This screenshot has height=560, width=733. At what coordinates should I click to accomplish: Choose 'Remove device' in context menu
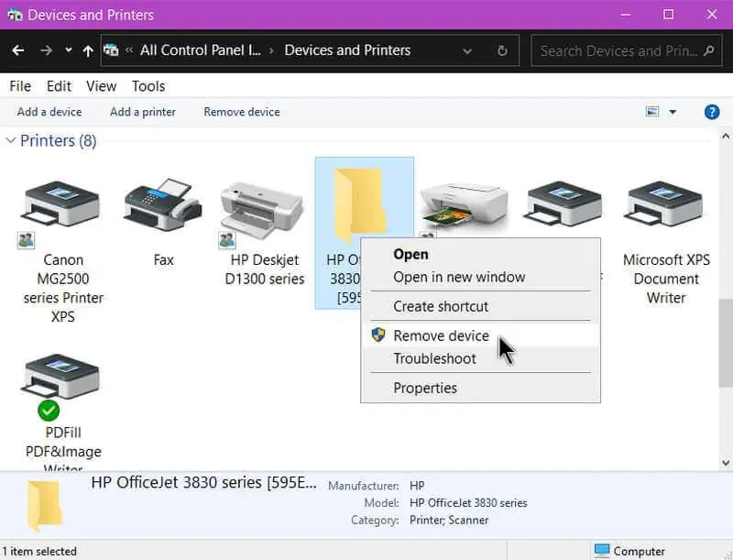[x=480, y=335]
